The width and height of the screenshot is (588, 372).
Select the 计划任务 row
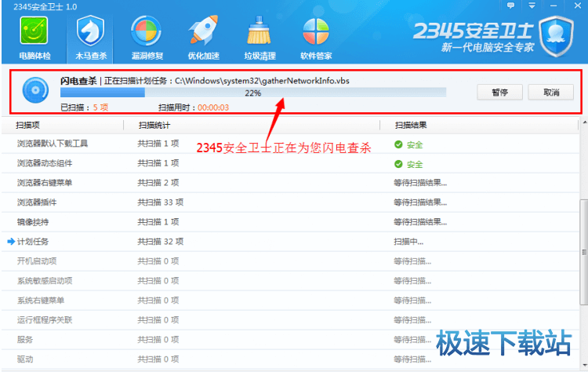tap(290, 242)
